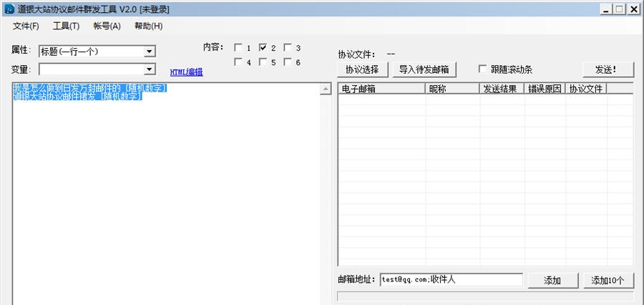Click the text editor scroll up arrow
Viewport: 644px width, 305px height.
tap(326, 89)
